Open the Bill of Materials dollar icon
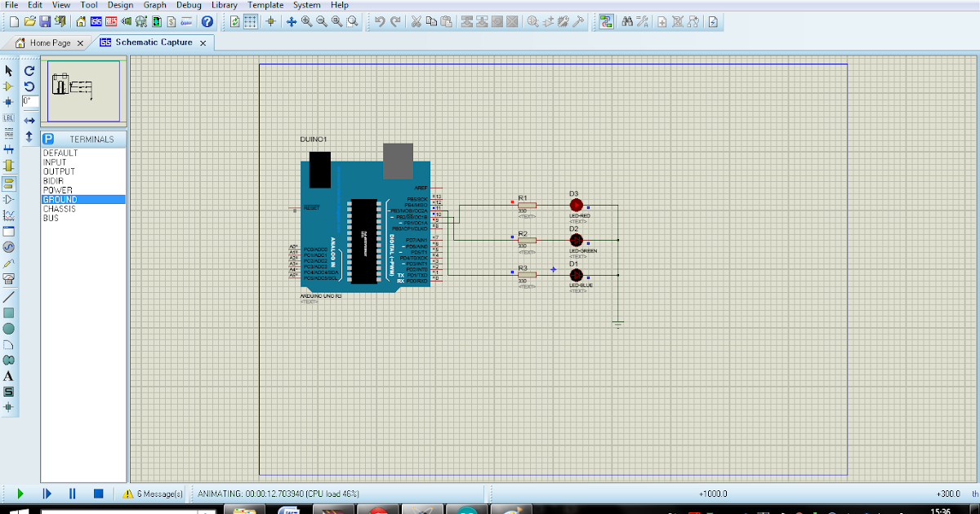 171,22
